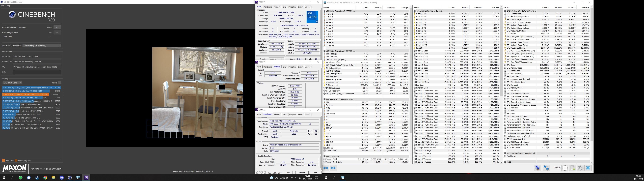Click the CPU-Z Validate button

click(302, 172)
